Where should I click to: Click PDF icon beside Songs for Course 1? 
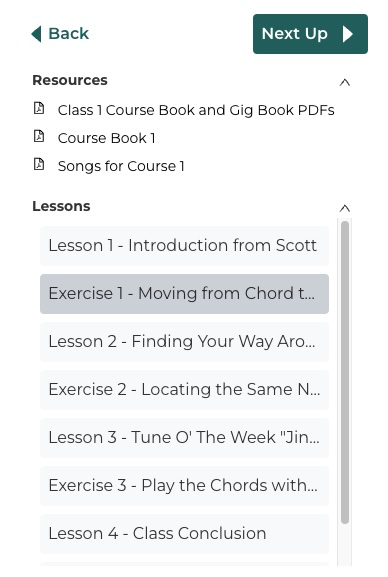pos(39,164)
